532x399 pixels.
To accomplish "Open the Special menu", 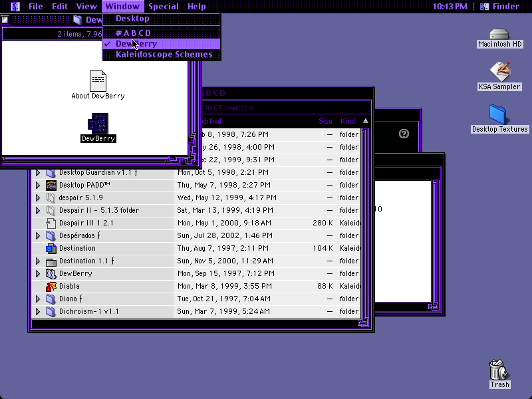I will tap(164, 6).
